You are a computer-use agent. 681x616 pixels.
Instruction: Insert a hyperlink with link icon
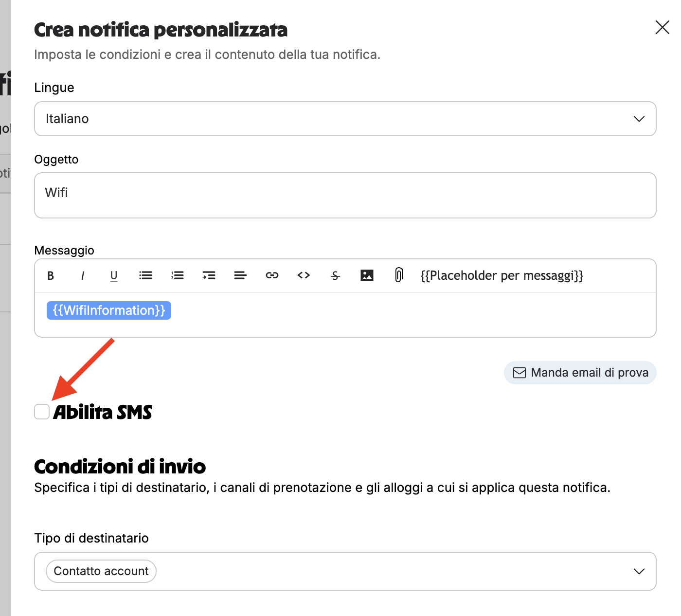pyautogui.click(x=272, y=275)
